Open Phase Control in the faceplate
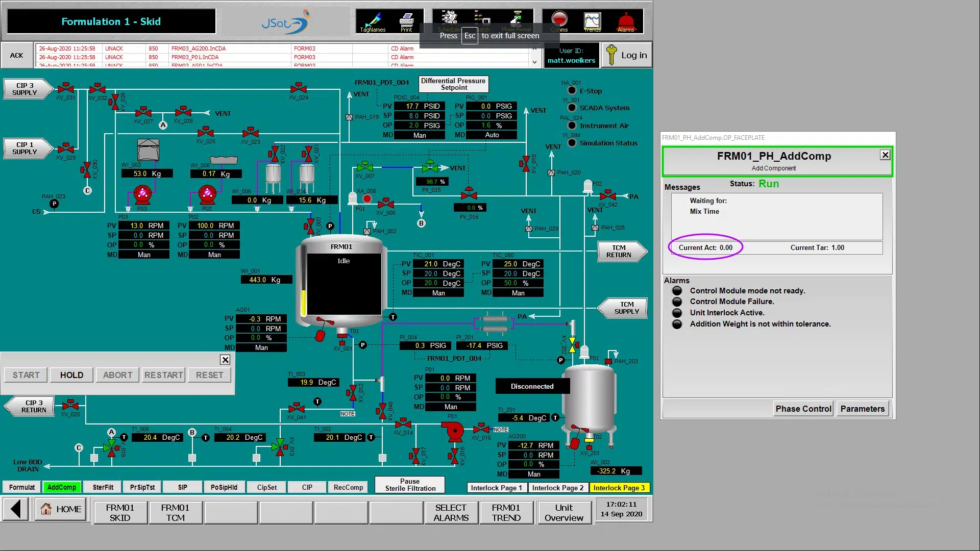 (x=803, y=409)
